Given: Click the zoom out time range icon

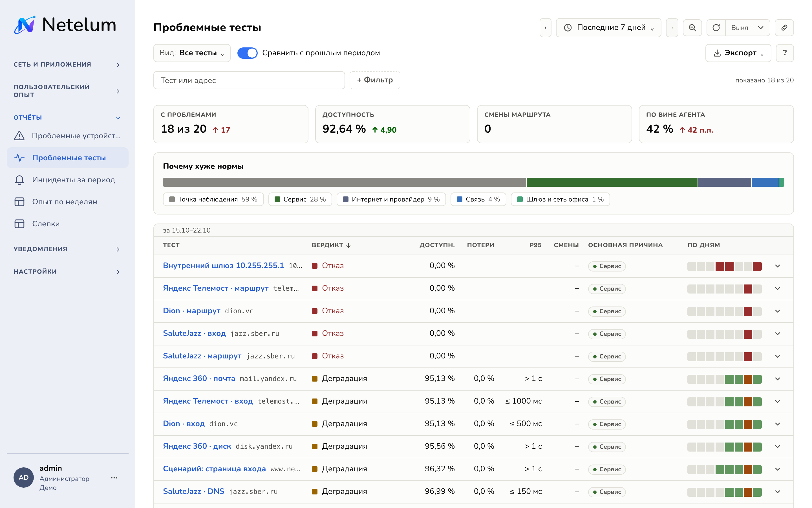Looking at the screenshot, I should (692, 28).
